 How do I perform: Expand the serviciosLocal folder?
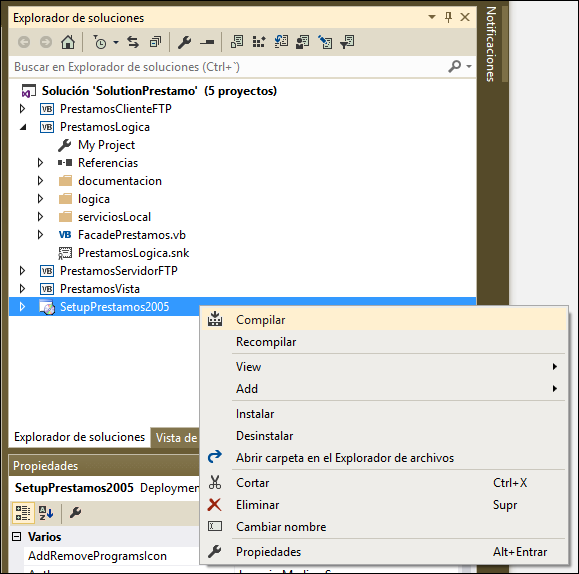click(40, 216)
